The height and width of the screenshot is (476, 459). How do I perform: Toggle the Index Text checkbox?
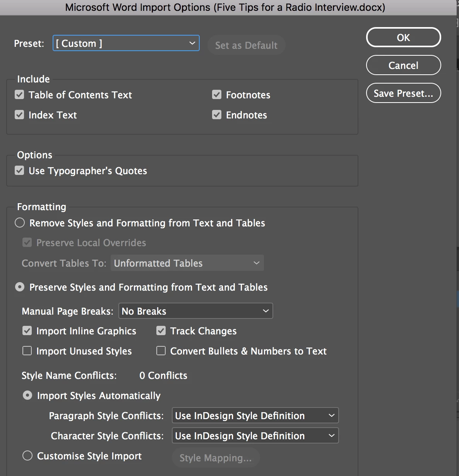tap(19, 115)
